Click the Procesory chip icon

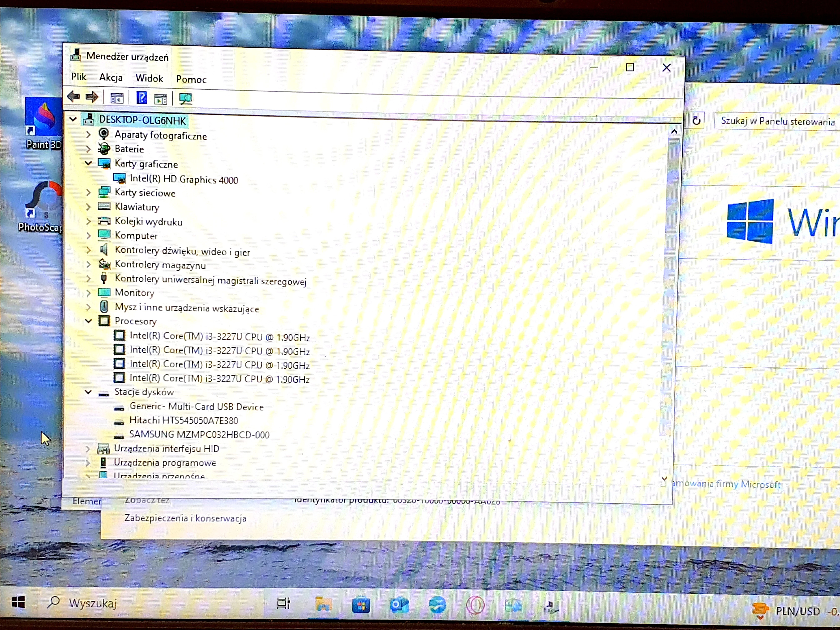(104, 321)
